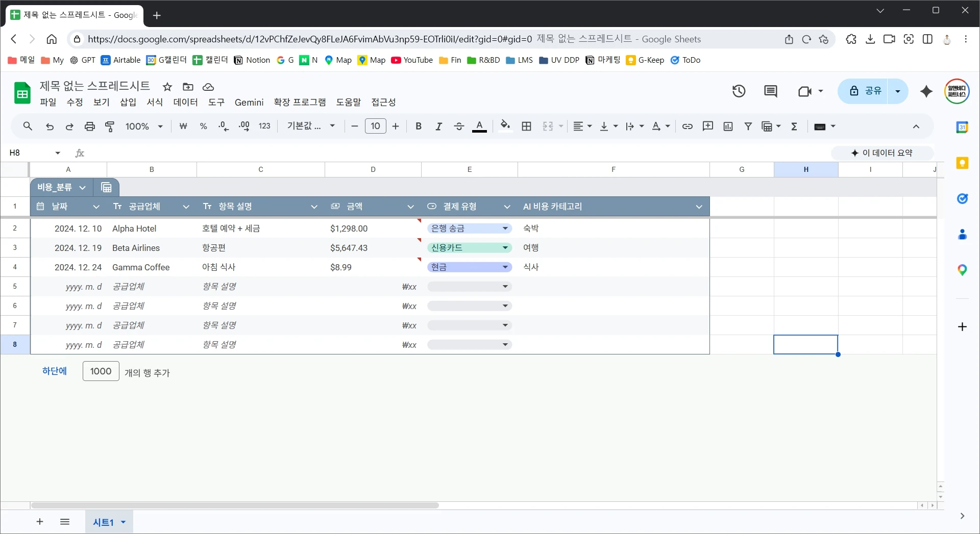The image size is (980, 534).
Task: Toggle bold formatting
Action: (419, 126)
